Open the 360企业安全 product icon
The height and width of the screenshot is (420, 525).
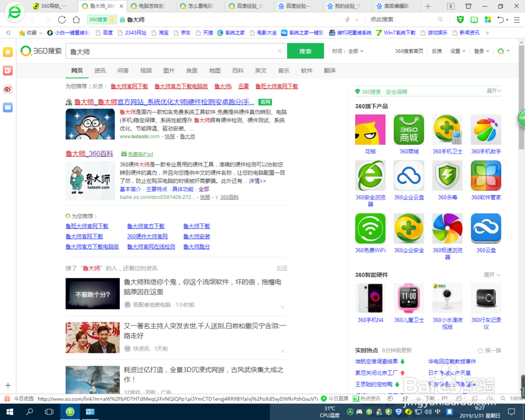(409, 228)
